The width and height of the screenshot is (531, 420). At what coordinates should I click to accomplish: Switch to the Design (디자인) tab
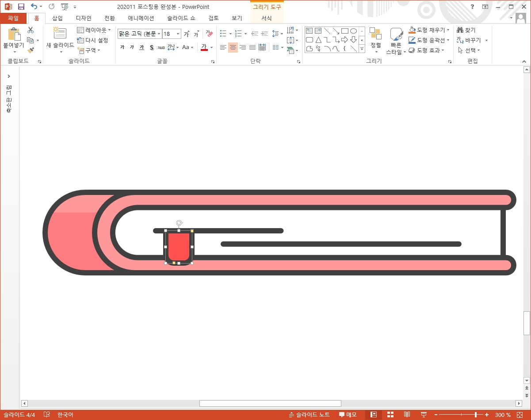pyautogui.click(x=84, y=18)
